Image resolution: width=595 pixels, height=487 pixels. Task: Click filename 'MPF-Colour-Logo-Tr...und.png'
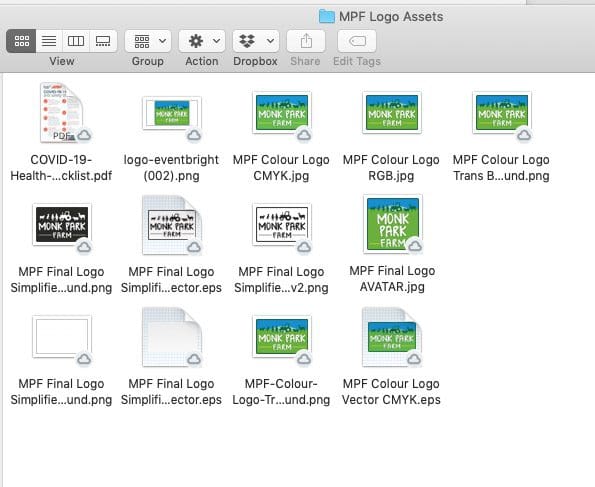pyautogui.click(x=281, y=392)
